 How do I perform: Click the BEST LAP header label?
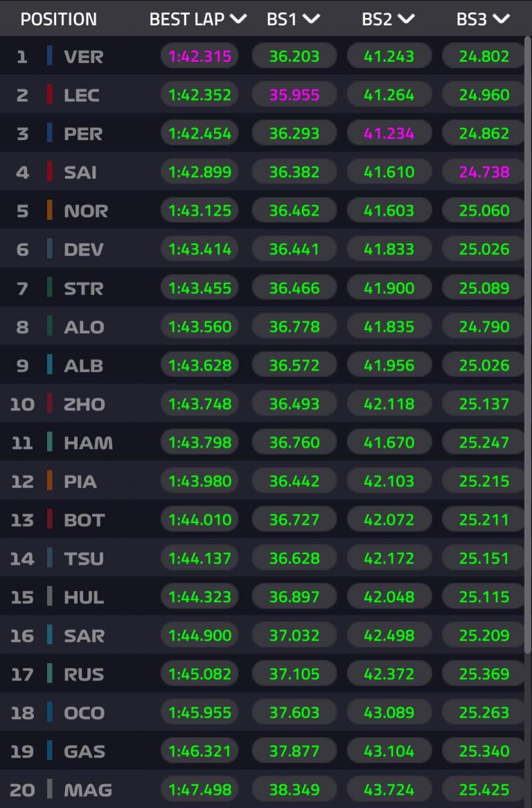pyautogui.click(x=187, y=19)
